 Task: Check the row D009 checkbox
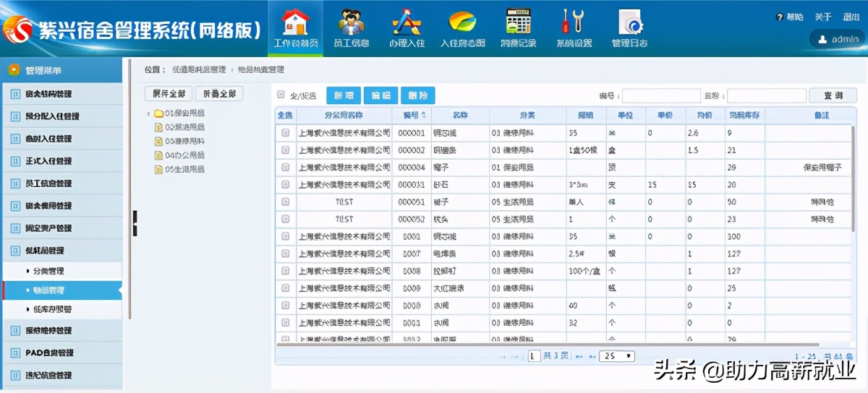coord(285,288)
